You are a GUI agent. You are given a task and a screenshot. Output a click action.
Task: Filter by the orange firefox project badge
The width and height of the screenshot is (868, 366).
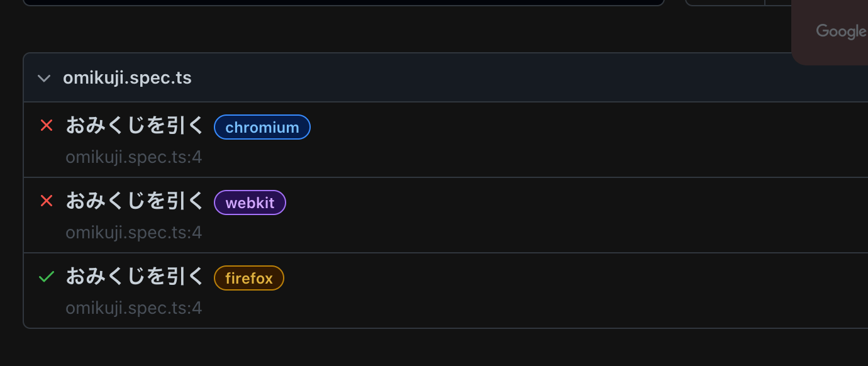pyautogui.click(x=249, y=278)
